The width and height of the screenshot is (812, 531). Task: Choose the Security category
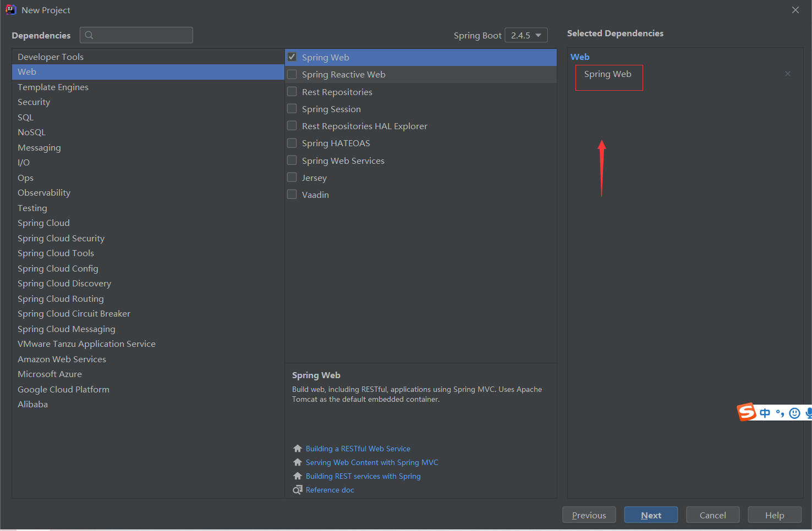coord(148,102)
